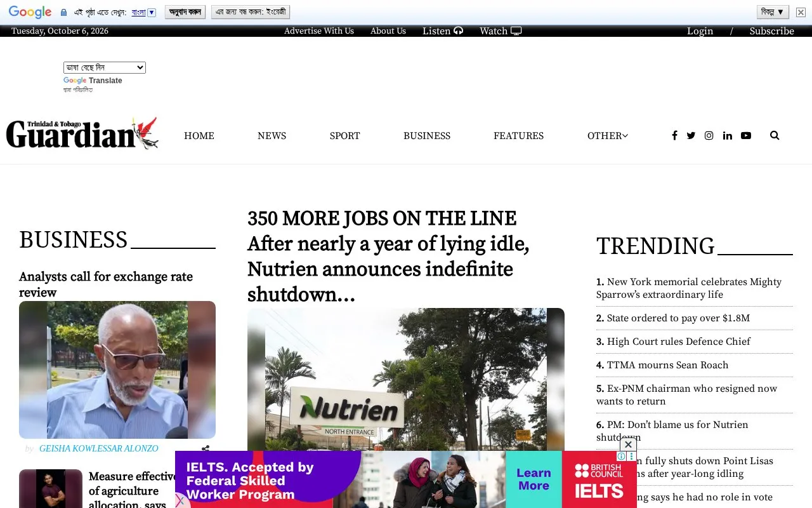
Task: Close the IELTS ad banner overlay
Action: pos(628,444)
